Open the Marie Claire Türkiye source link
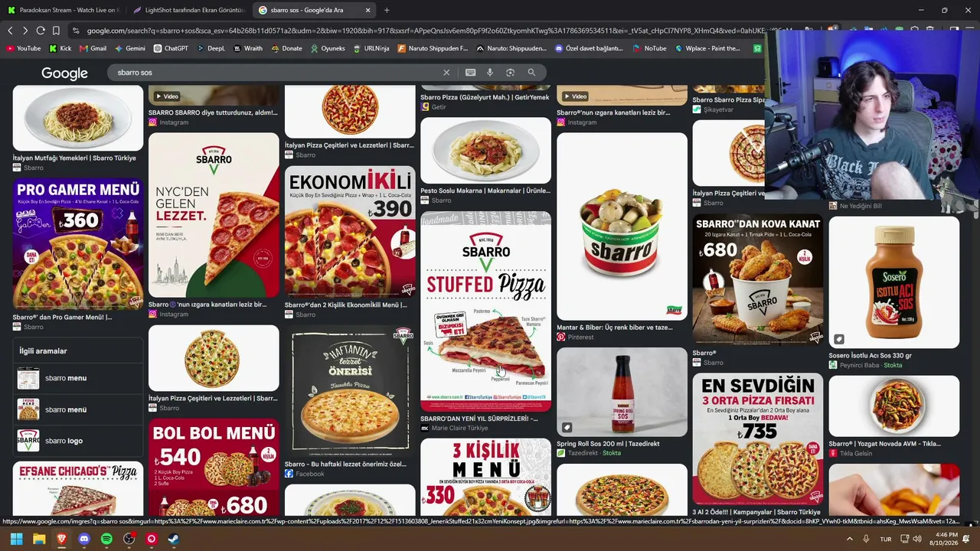This screenshot has width=980, height=551. pyautogui.click(x=454, y=428)
